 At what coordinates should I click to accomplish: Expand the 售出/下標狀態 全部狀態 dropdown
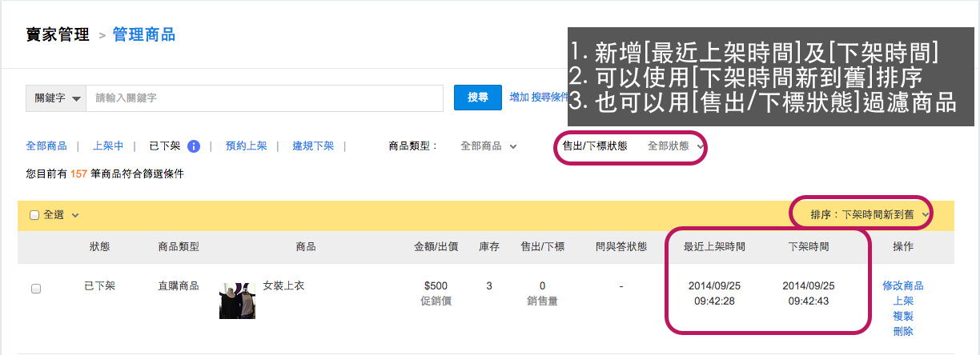point(675,146)
